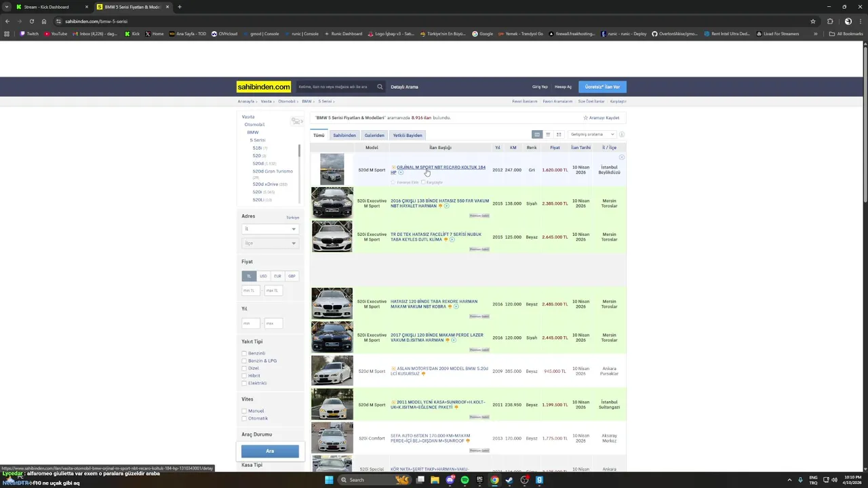Click the Giriş Yap link
This screenshot has width=868, height=488.
pos(540,87)
